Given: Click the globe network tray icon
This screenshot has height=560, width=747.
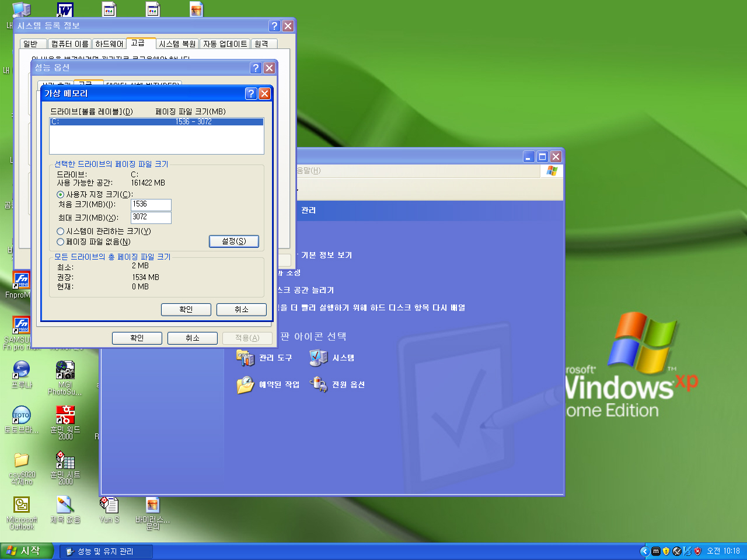Looking at the screenshot, I should coord(677,551).
